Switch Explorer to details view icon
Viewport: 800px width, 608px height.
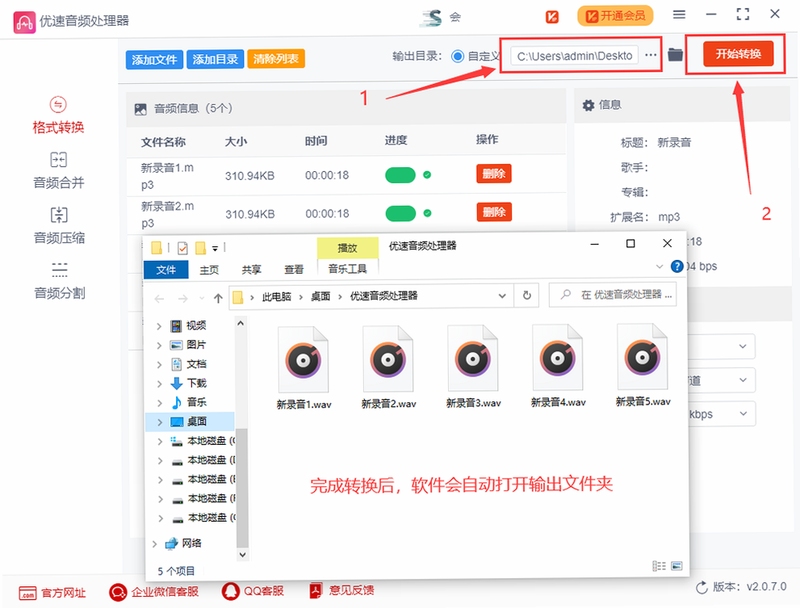tap(659, 566)
